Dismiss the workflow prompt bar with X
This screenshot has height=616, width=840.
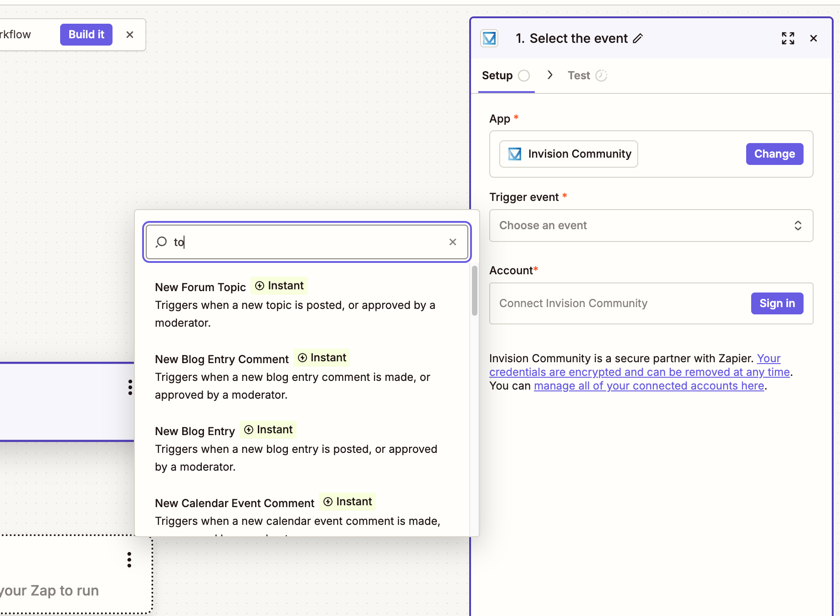click(x=130, y=35)
